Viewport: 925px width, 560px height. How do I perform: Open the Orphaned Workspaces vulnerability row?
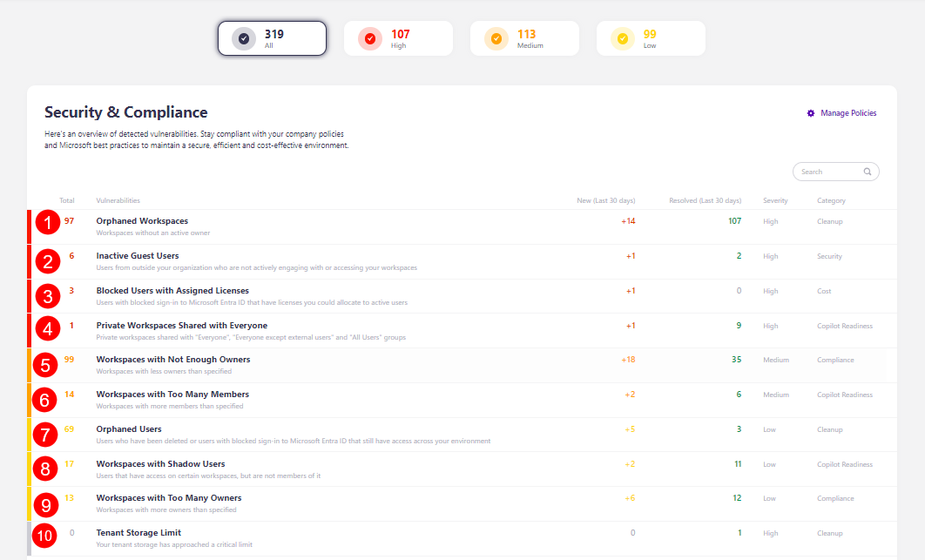point(142,221)
